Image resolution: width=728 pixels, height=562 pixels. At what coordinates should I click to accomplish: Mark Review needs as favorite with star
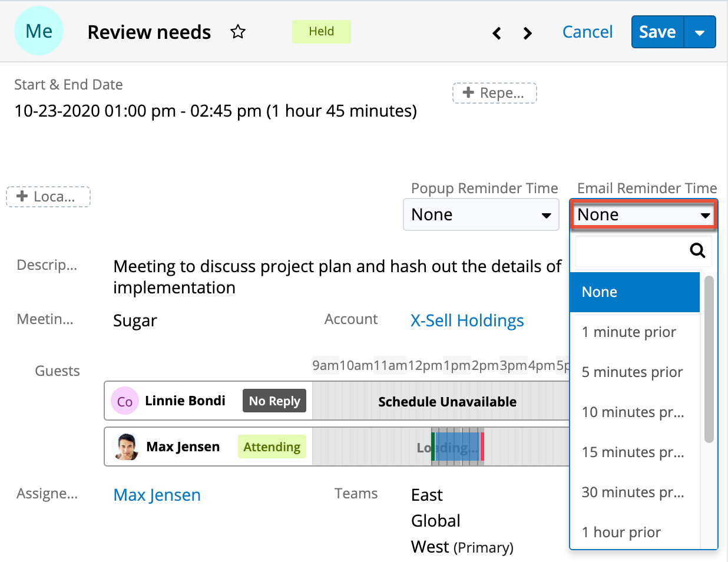pyautogui.click(x=238, y=32)
